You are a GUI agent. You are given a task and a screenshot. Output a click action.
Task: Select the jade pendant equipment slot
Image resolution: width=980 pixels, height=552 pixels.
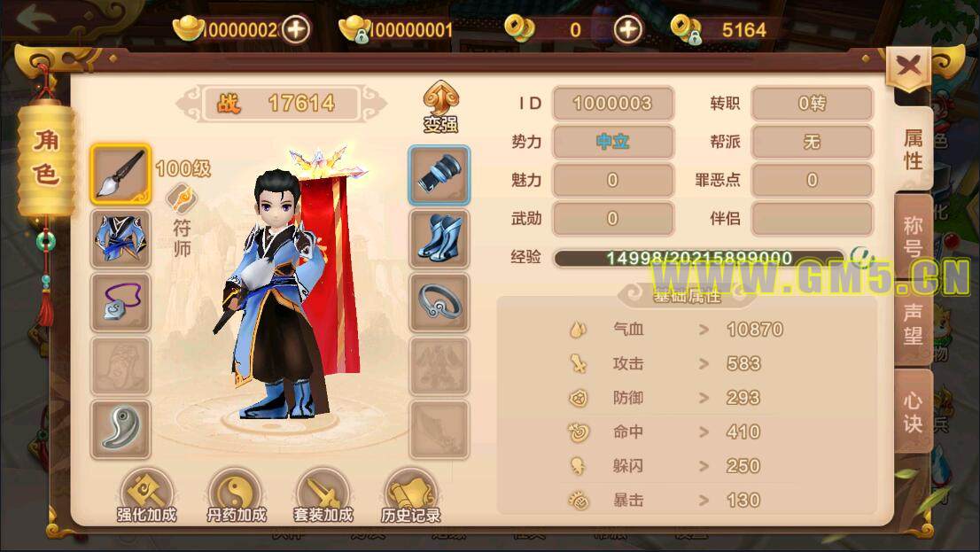pos(121,430)
